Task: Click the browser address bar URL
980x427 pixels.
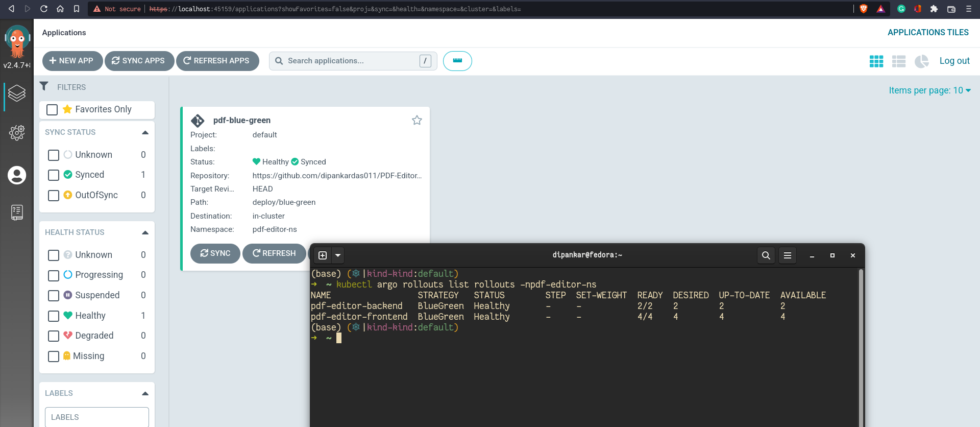Action: 335,9
